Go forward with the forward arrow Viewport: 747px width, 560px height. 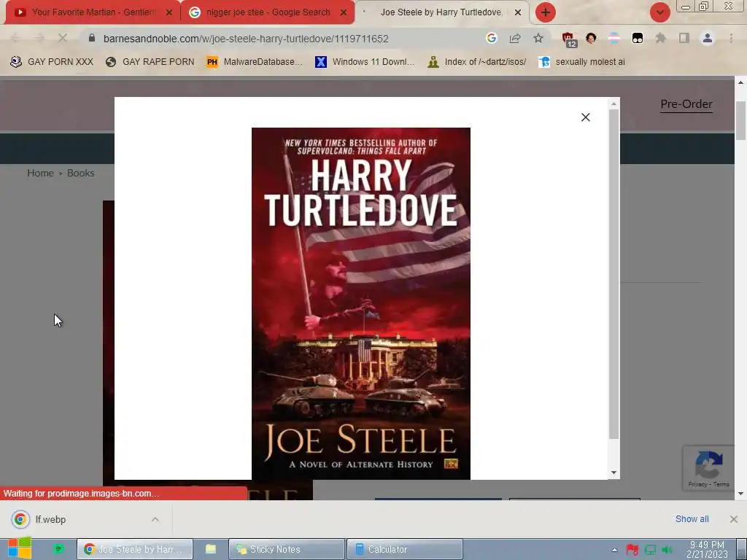click(39, 38)
